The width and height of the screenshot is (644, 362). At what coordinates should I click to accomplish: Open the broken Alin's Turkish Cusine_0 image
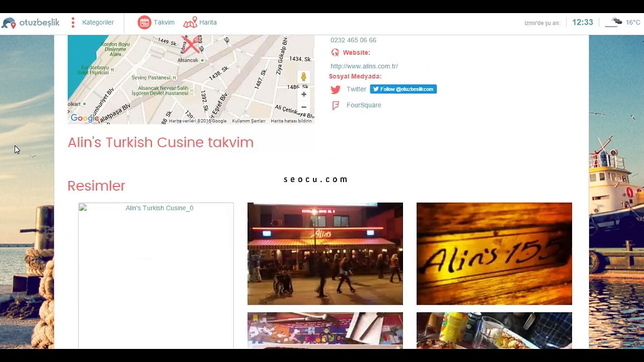pos(156,276)
